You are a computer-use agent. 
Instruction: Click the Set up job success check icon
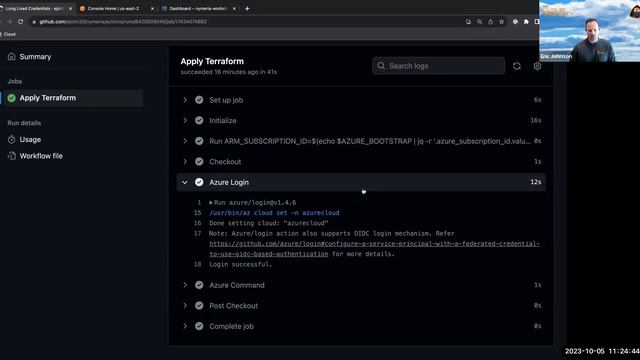199,100
